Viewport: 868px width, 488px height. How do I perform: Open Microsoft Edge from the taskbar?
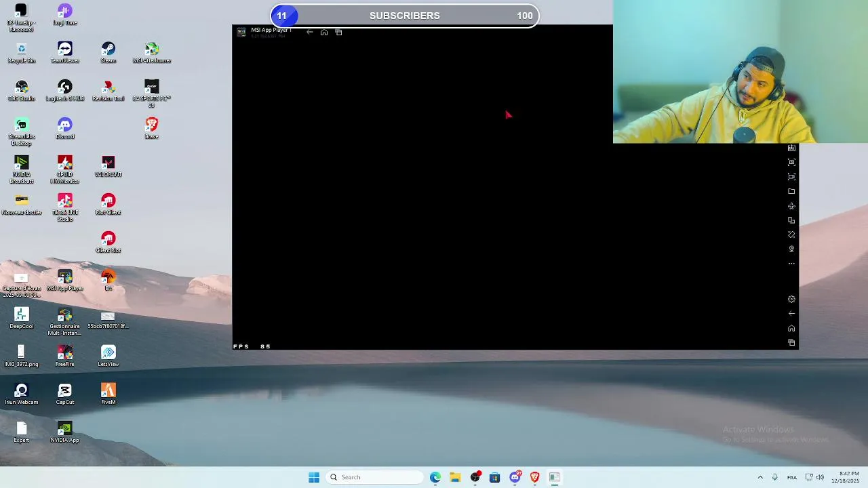(435, 477)
